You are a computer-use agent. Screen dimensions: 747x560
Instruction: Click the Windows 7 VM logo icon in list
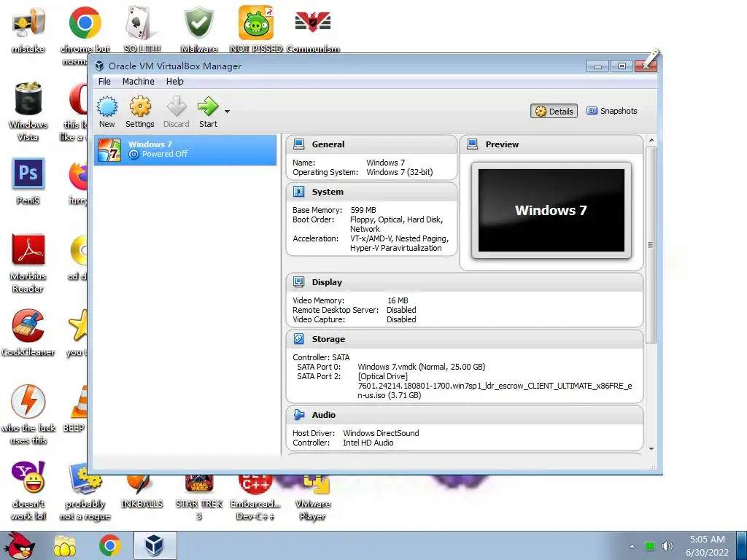[x=109, y=150]
